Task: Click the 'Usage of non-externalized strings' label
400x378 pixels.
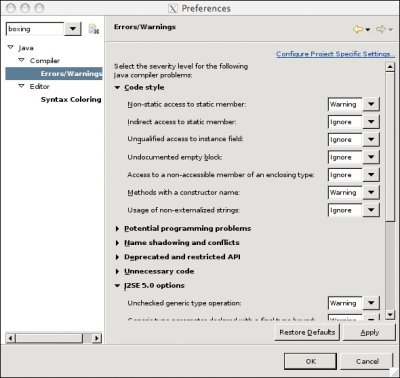Action: pos(184,210)
